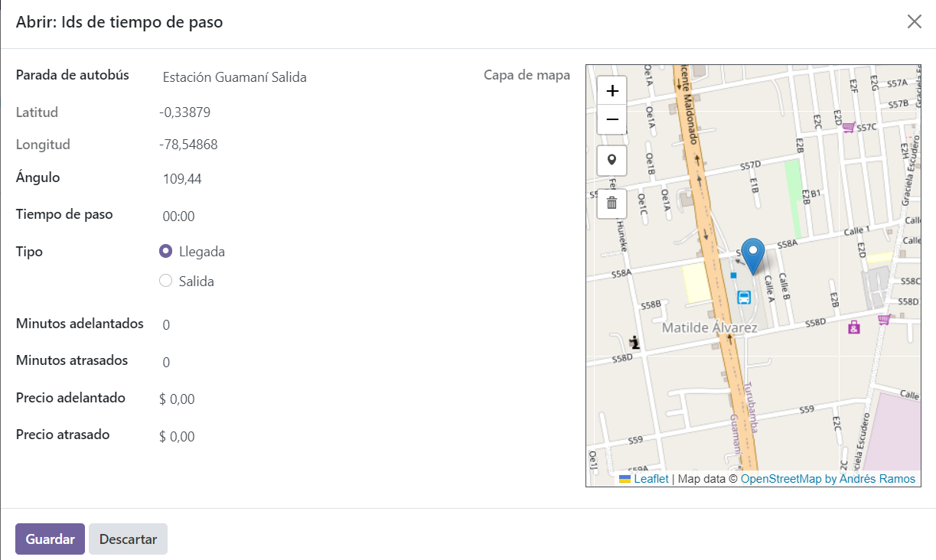Click the Capa de mapa label
The width and height of the screenshot is (936, 560).
527,75
